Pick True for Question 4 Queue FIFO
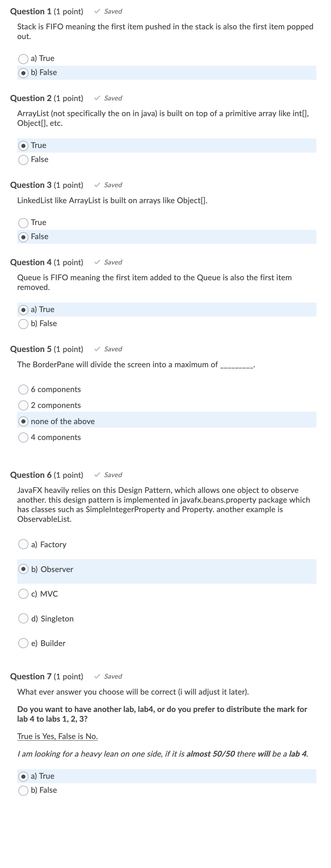 (23, 310)
